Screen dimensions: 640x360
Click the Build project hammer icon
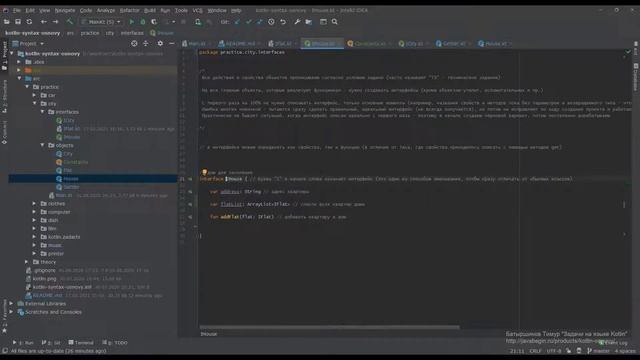tap(70, 22)
